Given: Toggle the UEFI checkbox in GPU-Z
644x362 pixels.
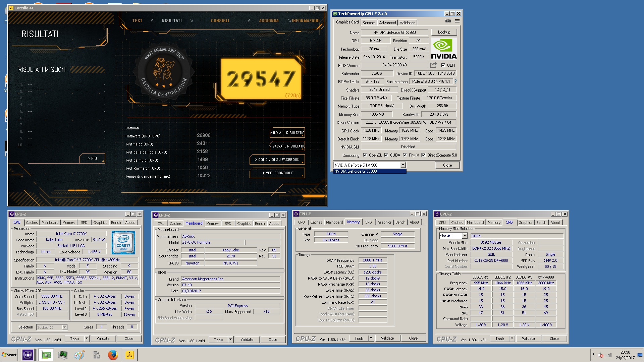Looking at the screenshot, I should coord(443,65).
